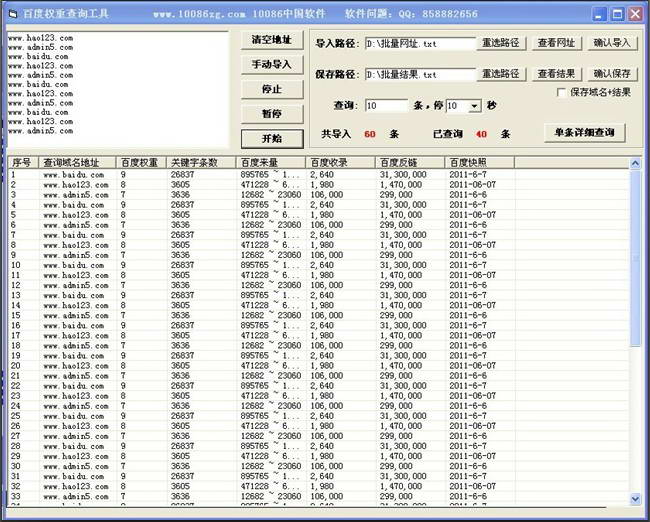Confirm import with 确认导入 button
Viewport: 650px width, 522px height.
(x=612, y=43)
